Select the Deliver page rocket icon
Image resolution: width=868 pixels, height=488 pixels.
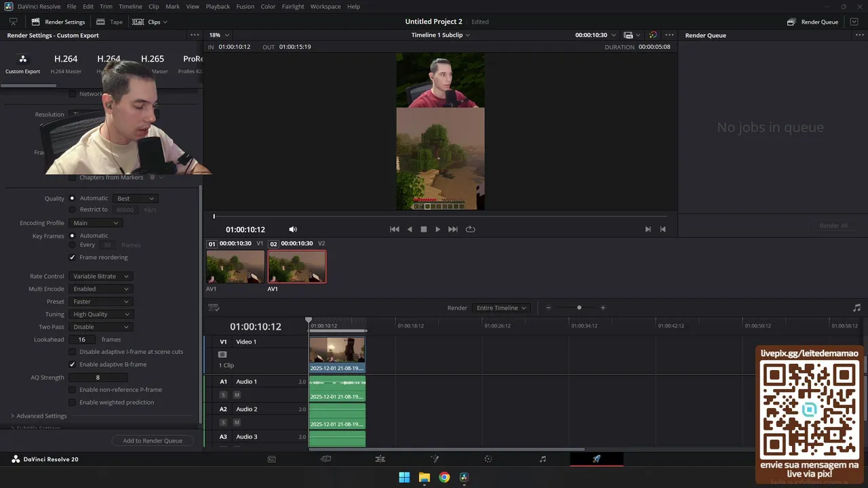click(597, 459)
